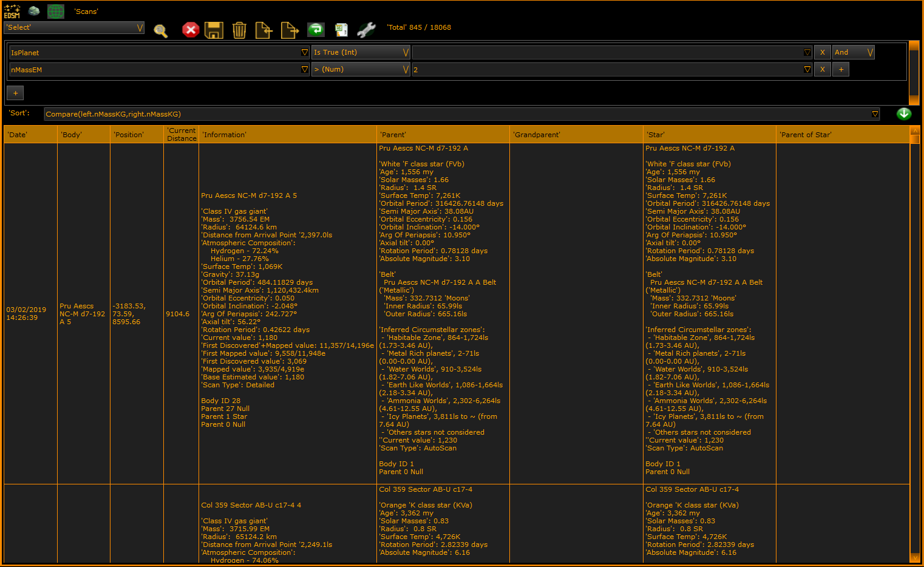Click the + button beside nMassEM row
The height and width of the screenshot is (567, 924).
pyautogui.click(x=841, y=69)
